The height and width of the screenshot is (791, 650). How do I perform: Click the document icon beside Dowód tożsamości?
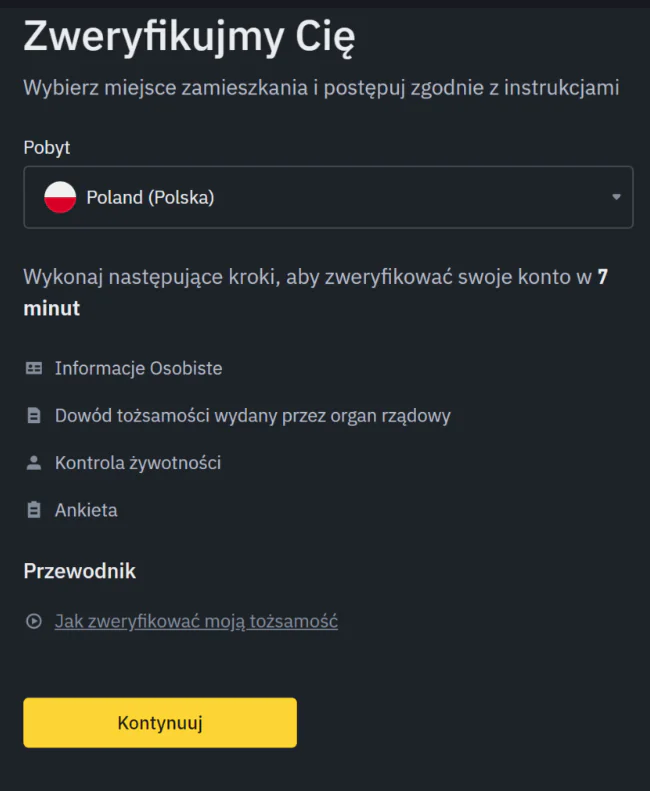[34, 415]
